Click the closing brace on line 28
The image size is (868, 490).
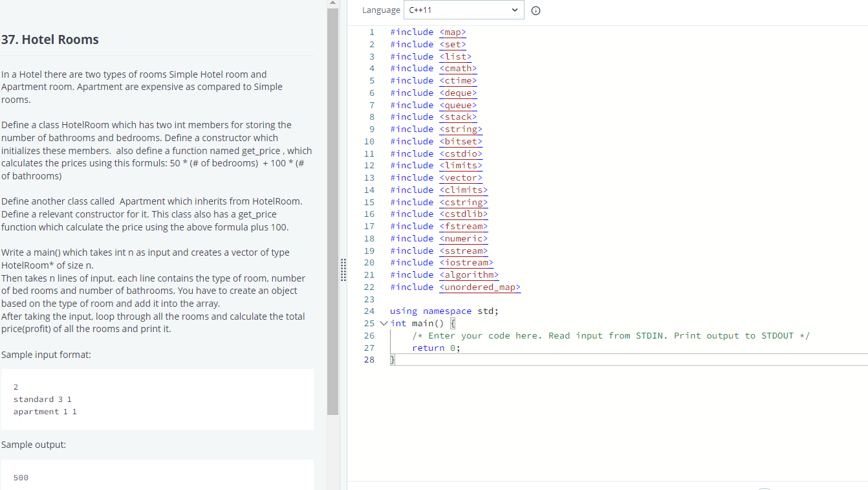(x=392, y=360)
